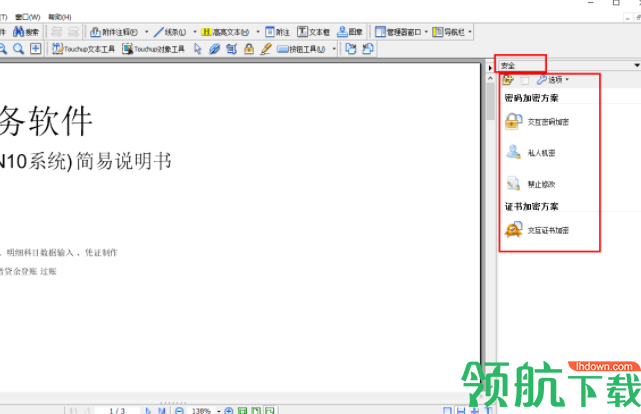Open the 窗口(W) menu

28,17
